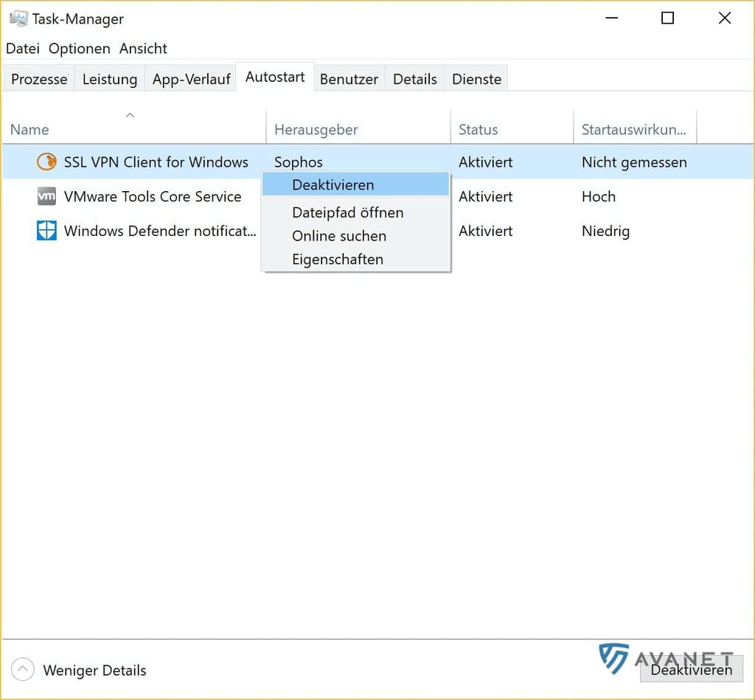The height and width of the screenshot is (700, 755).
Task: Maximize the Task-Manager window
Action: click(667, 18)
